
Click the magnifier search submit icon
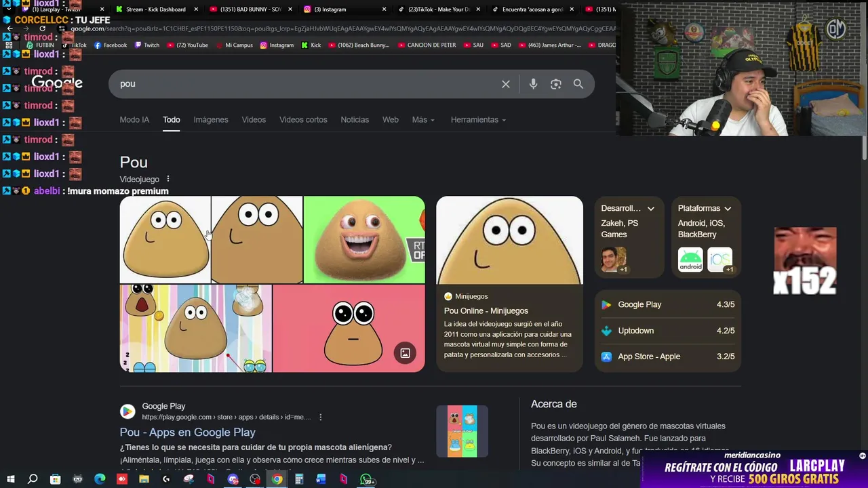coord(578,84)
